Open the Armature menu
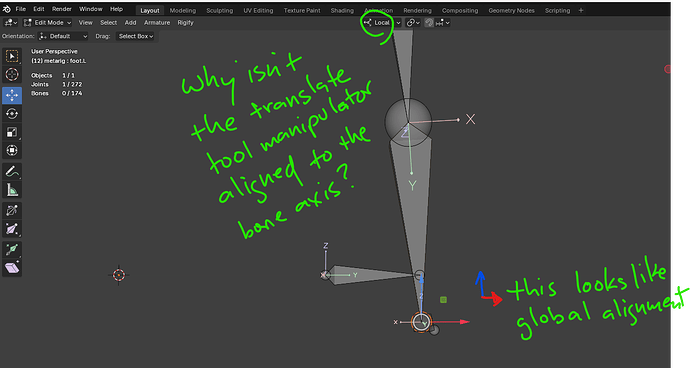 click(157, 23)
